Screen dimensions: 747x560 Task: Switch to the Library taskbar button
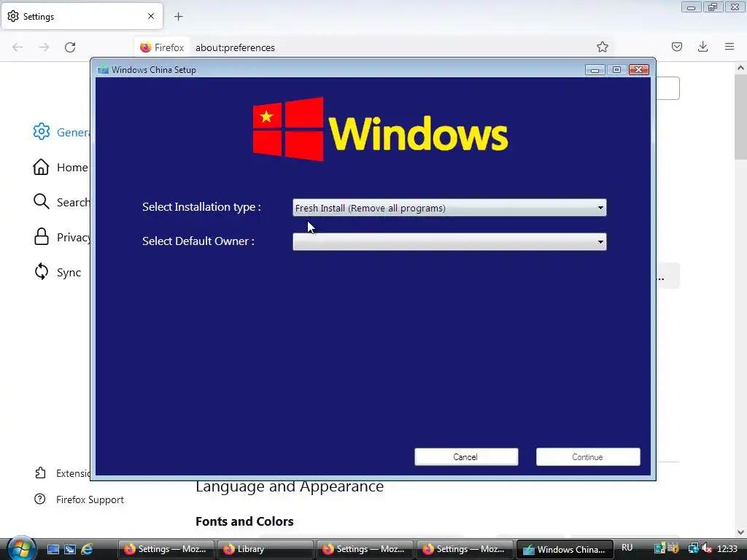pyautogui.click(x=266, y=549)
